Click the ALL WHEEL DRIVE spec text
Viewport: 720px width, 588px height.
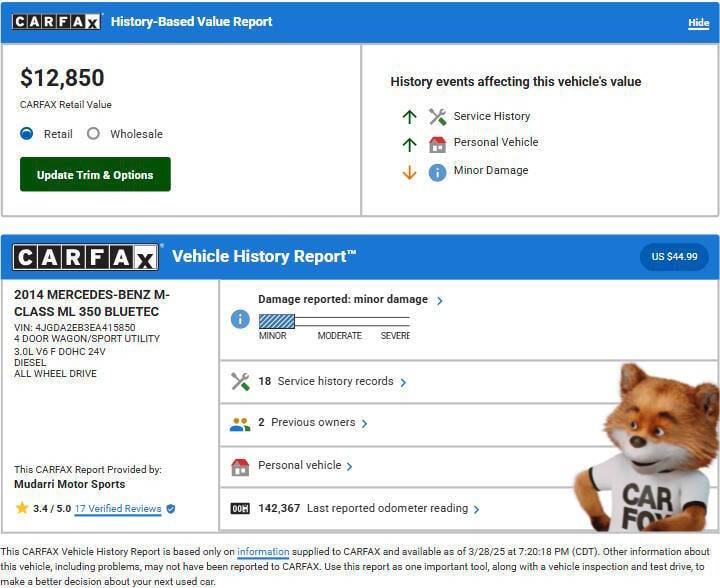tap(56, 374)
